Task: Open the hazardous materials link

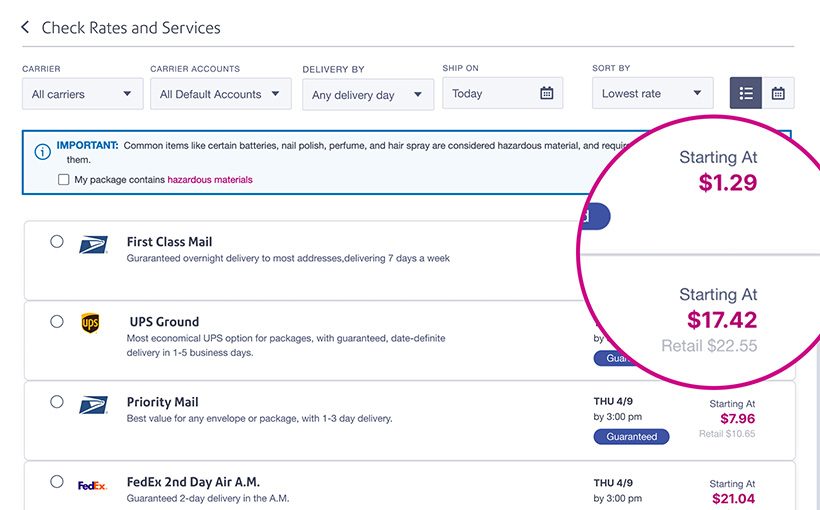Action: pos(210,180)
